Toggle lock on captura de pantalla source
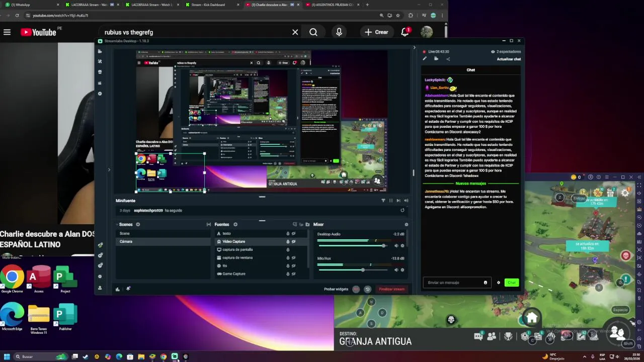The image size is (644, 362). pos(288,249)
